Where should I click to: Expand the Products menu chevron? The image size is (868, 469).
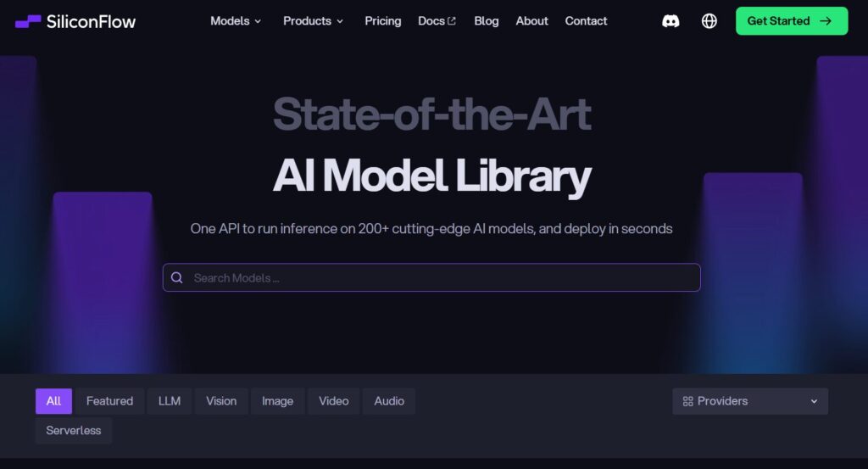click(340, 21)
